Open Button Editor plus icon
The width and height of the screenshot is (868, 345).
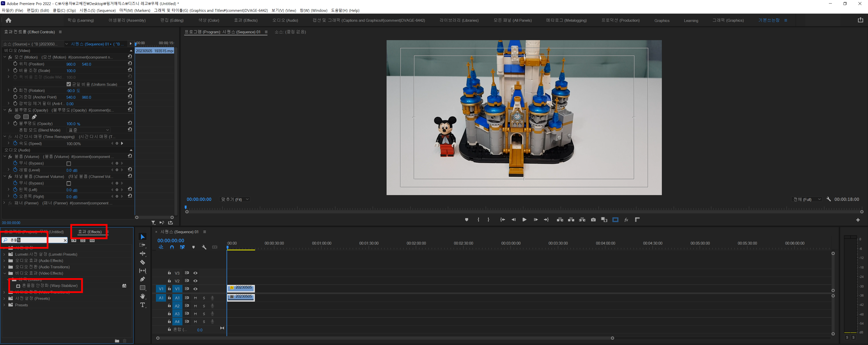[x=858, y=220]
